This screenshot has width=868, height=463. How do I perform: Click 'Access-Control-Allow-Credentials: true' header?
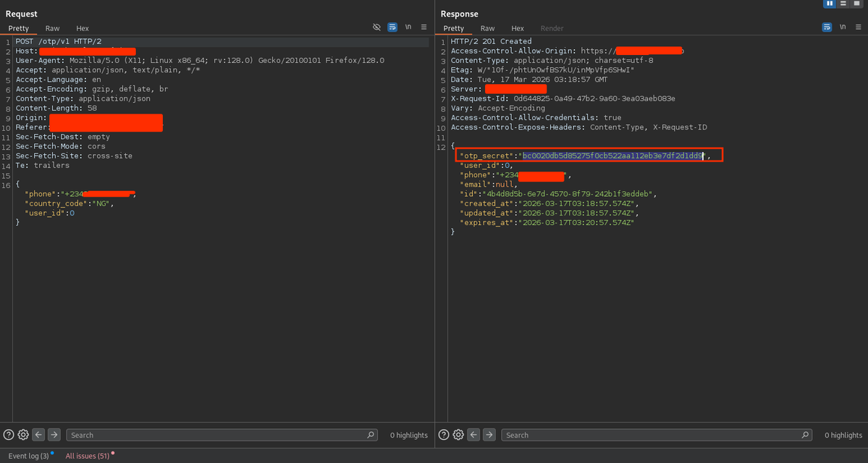pos(536,118)
